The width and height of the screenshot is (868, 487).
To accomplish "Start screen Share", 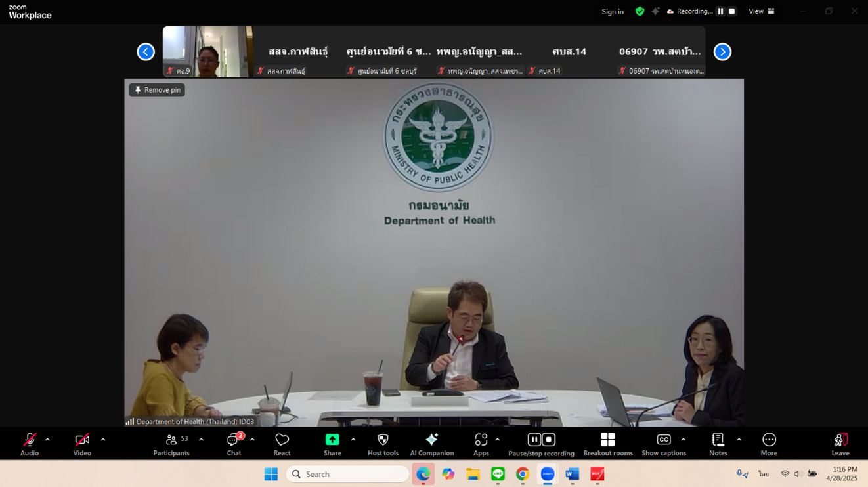I will [332, 444].
